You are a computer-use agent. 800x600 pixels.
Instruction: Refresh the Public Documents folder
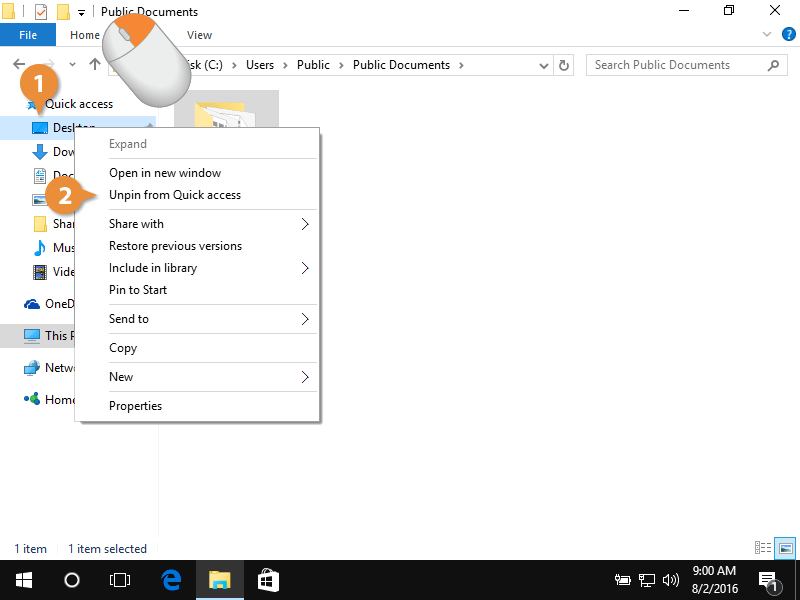click(x=563, y=64)
